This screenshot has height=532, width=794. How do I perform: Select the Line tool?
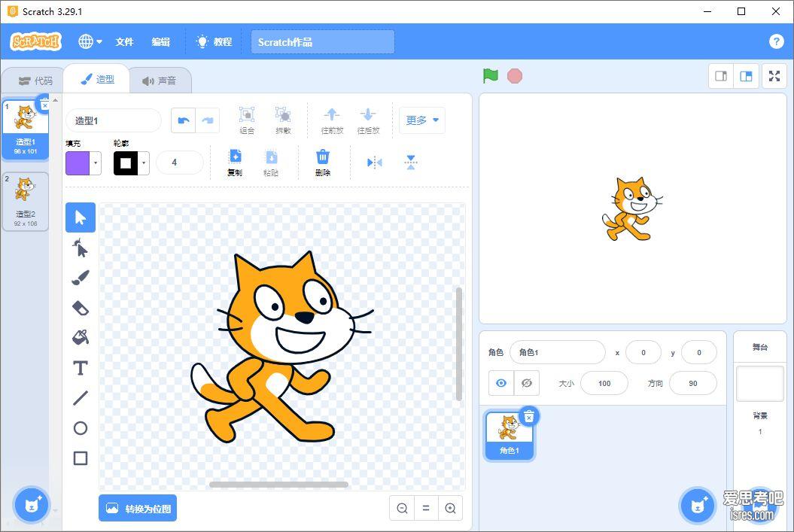click(x=81, y=398)
